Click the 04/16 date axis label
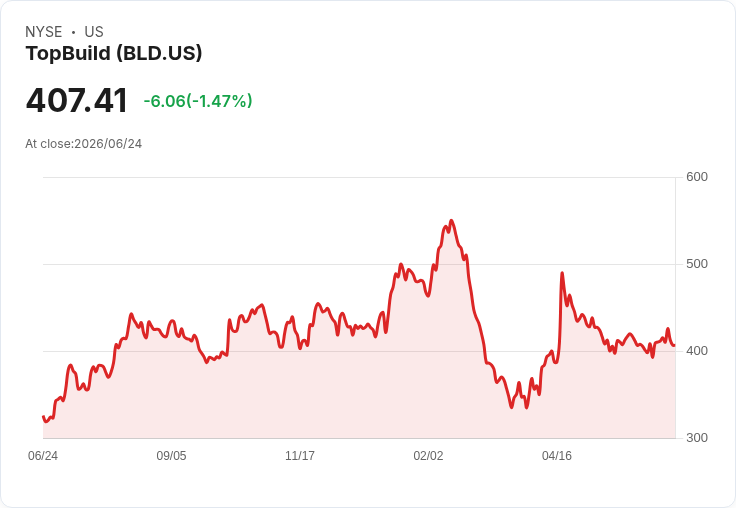The height and width of the screenshot is (508, 736). 557,455
